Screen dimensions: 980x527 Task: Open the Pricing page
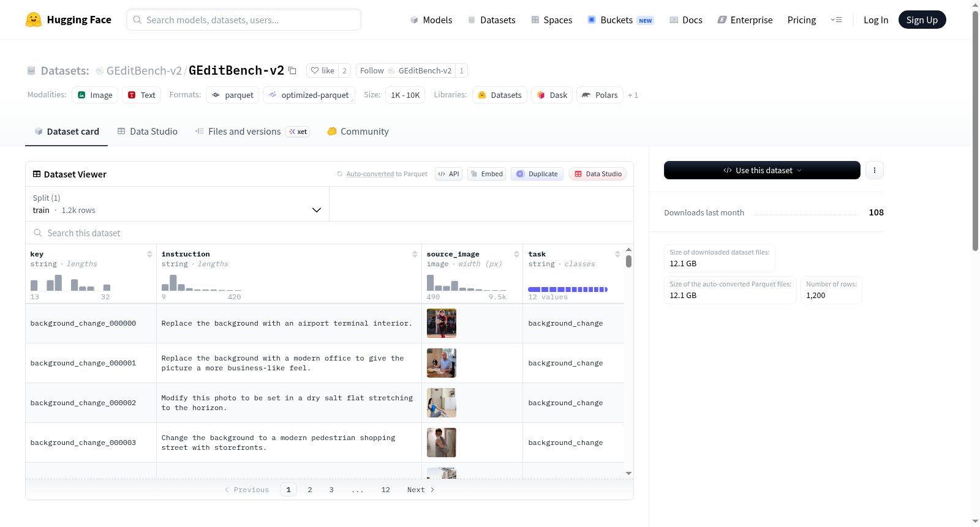click(802, 20)
